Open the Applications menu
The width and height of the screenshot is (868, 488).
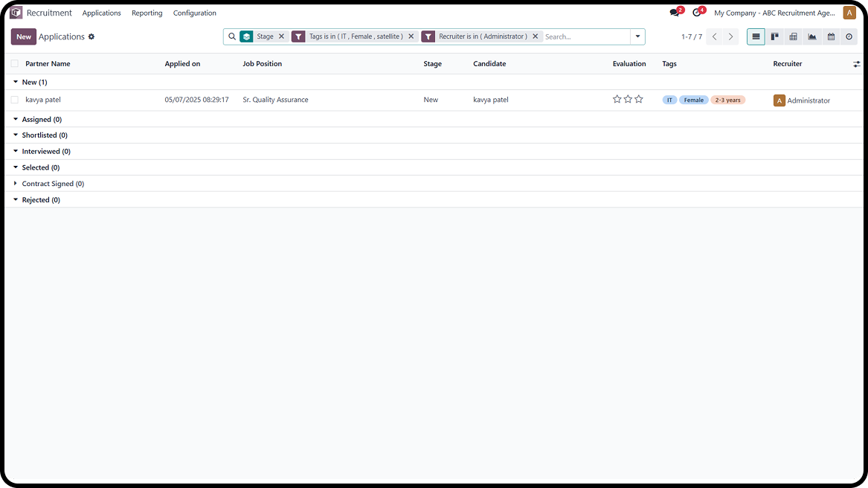(101, 13)
